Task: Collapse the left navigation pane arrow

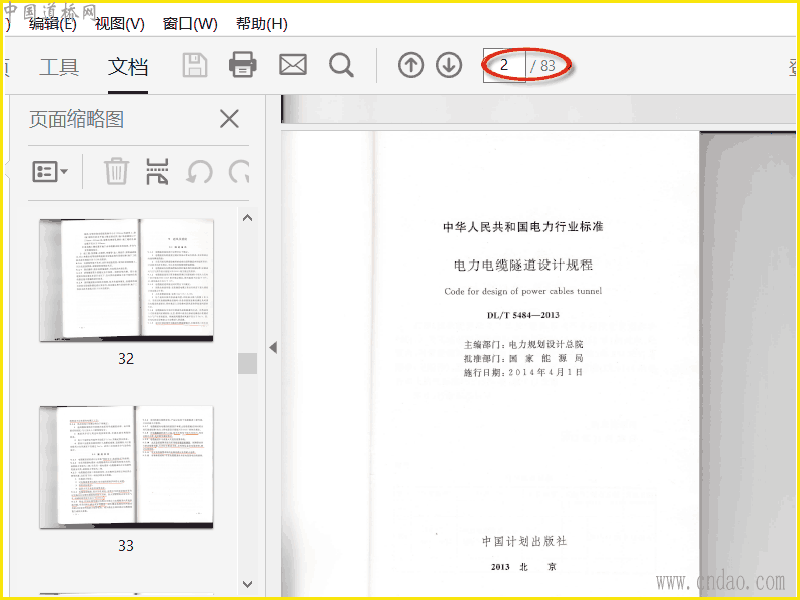Action: pos(273,347)
